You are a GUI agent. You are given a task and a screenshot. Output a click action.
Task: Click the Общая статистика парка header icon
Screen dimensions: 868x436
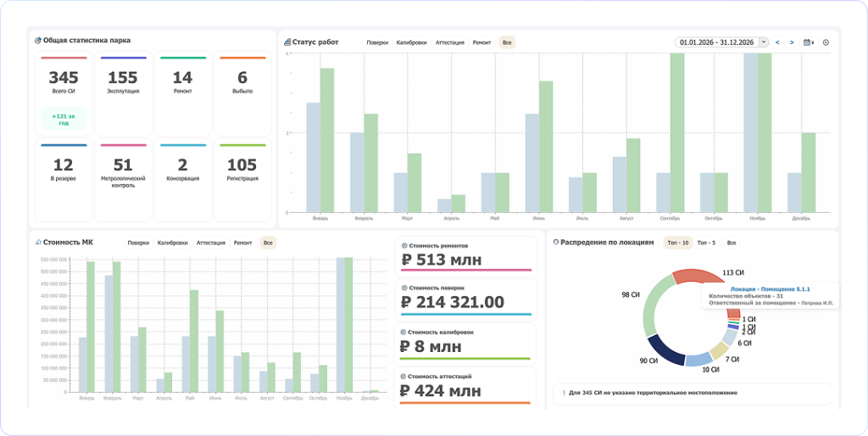[x=37, y=41]
